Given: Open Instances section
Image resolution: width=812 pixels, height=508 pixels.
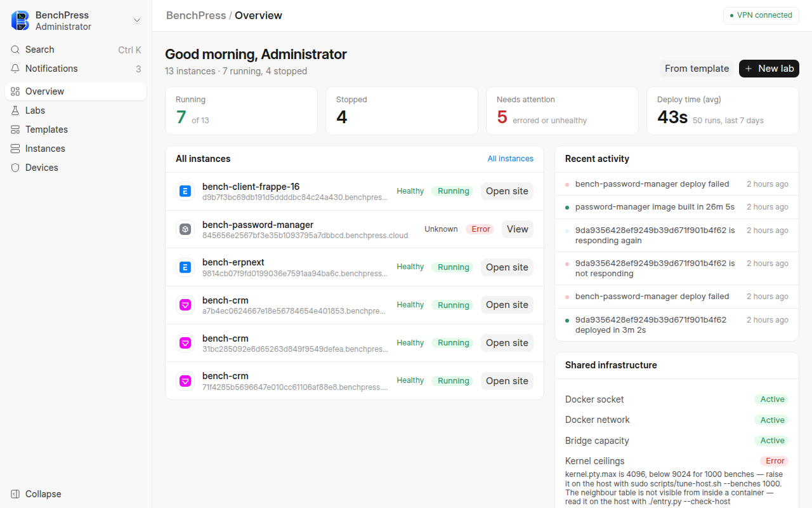Looking at the screenshot, I should coord(76,149).
